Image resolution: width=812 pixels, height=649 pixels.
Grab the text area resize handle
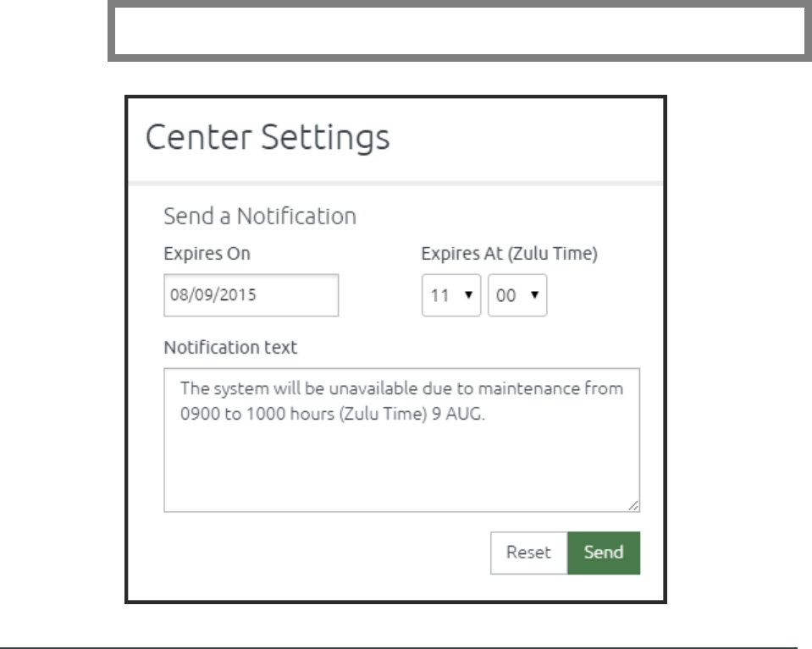(x=634, y=506)
